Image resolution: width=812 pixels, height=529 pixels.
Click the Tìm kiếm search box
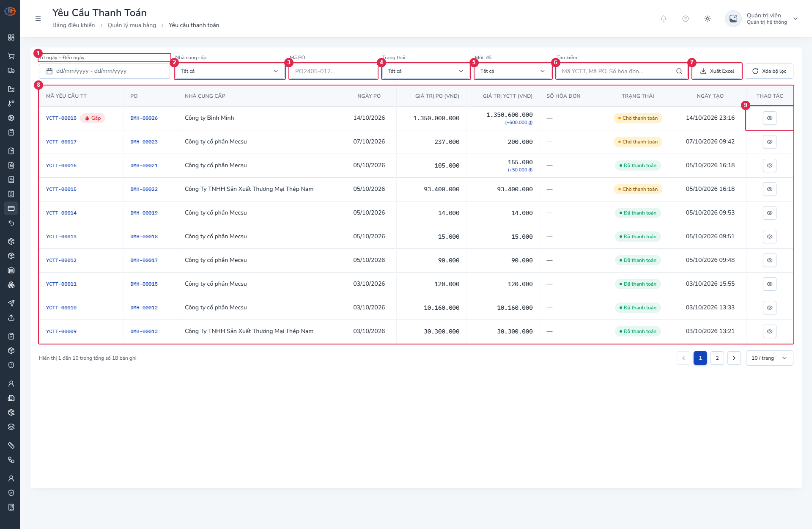pos(622,71)
